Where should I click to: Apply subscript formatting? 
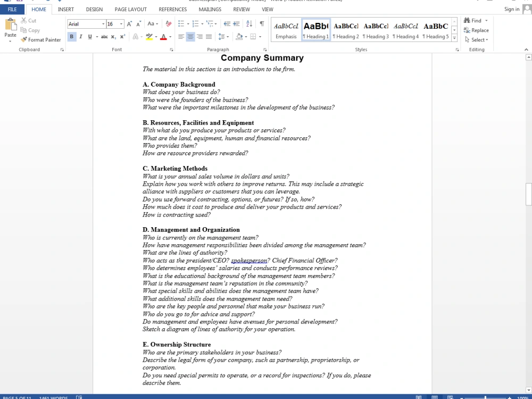pos(112,36)
